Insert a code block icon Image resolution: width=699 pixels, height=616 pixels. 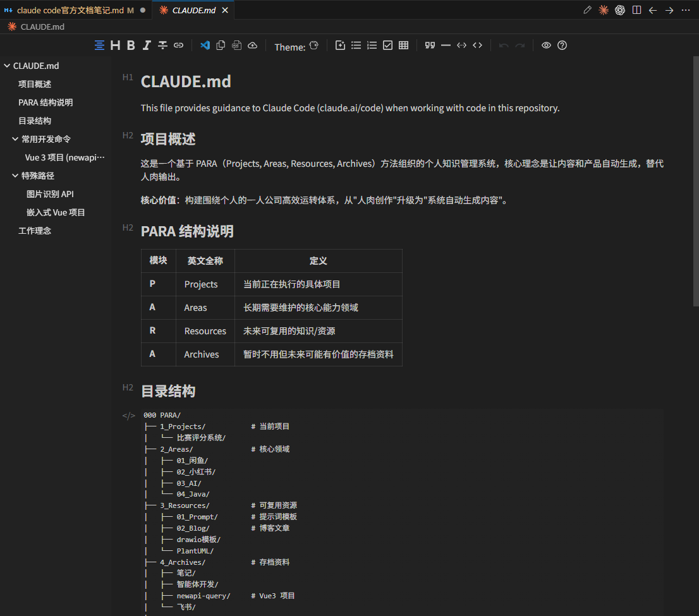coord(462,45)
